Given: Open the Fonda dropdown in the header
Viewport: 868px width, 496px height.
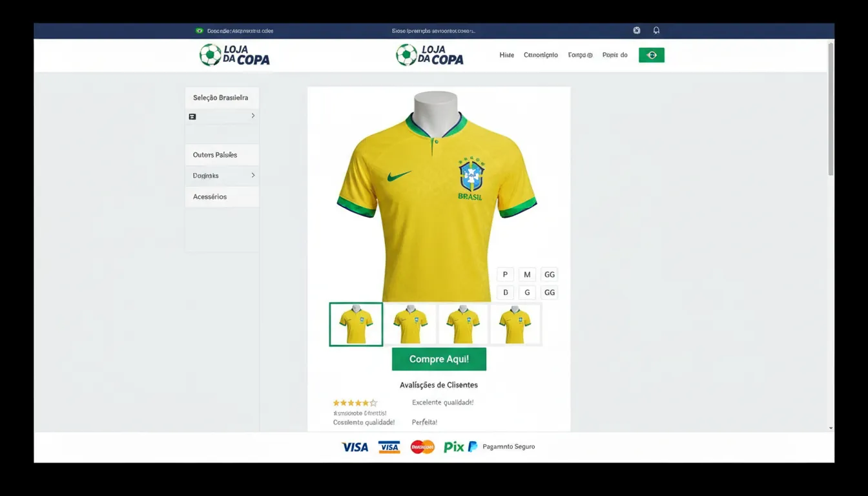Looking at the screenshot, I should 580,55.
